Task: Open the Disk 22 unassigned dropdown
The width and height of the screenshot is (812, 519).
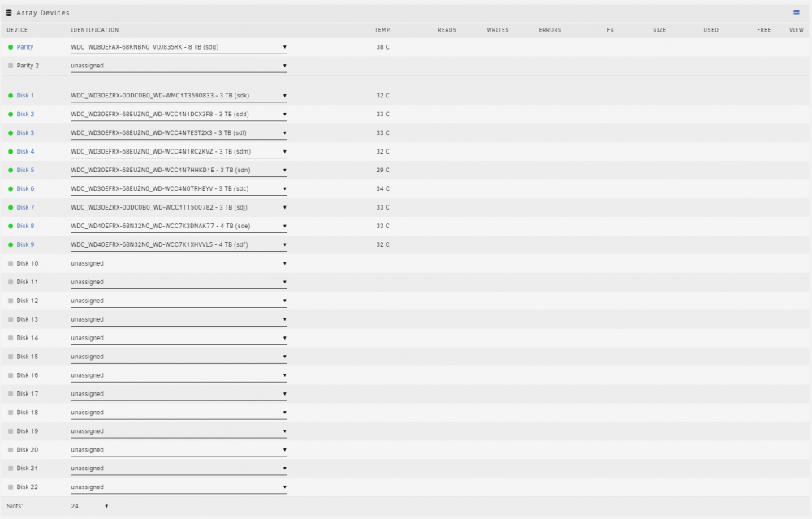Action: pos(179,487)
